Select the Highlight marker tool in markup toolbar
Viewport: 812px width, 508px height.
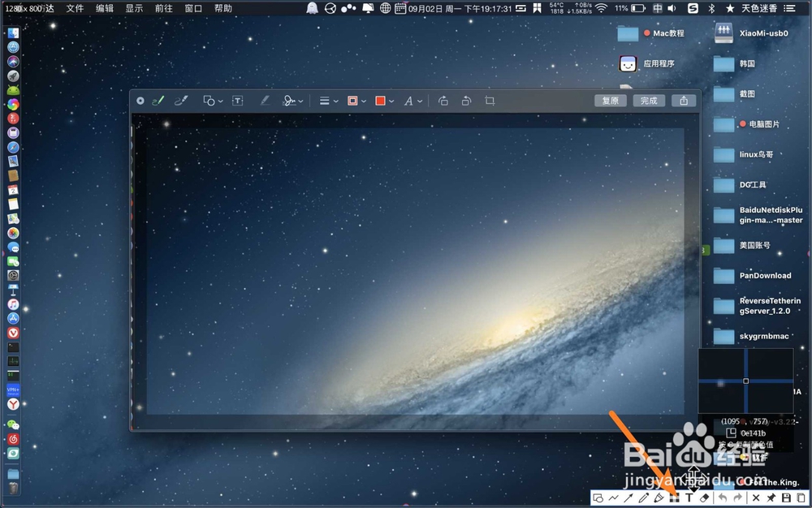(265, 101)
